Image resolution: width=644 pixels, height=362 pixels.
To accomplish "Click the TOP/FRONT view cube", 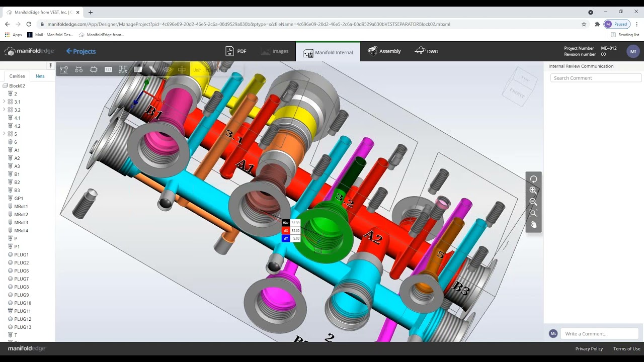I will point(520,86).
